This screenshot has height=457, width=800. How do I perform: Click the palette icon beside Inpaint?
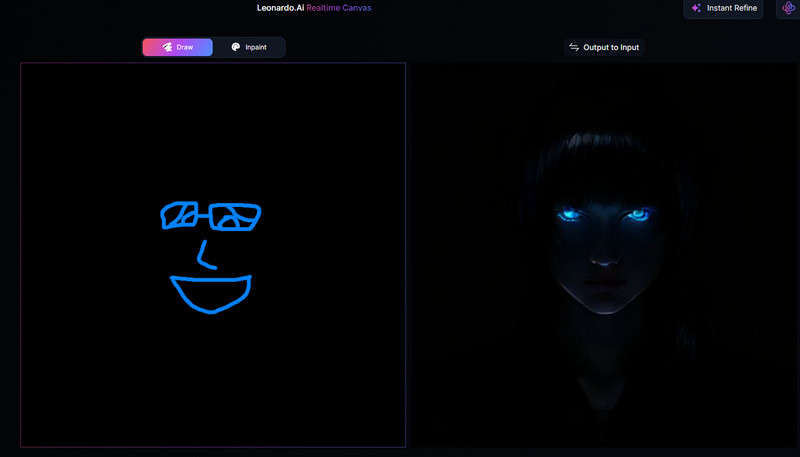click(235, 47)
